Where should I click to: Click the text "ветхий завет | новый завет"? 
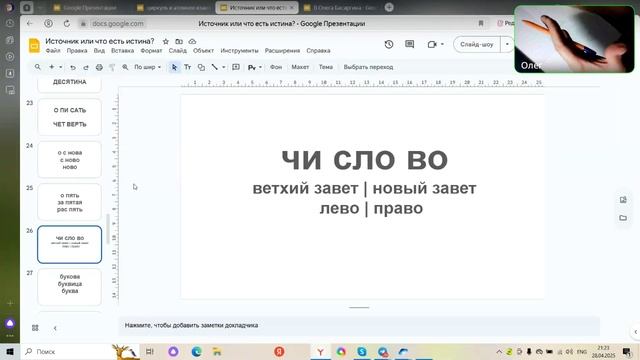point(364,189)
